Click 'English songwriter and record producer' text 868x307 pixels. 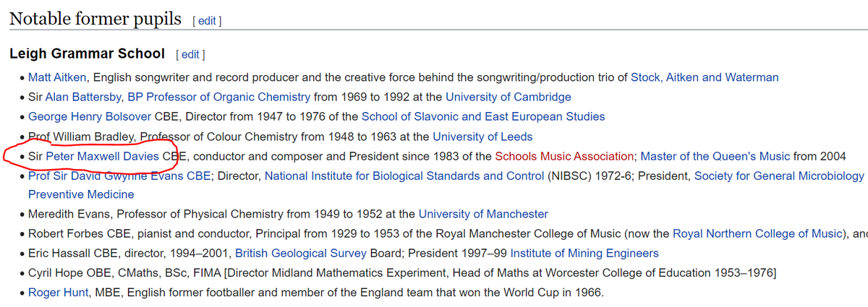(197, 77)
